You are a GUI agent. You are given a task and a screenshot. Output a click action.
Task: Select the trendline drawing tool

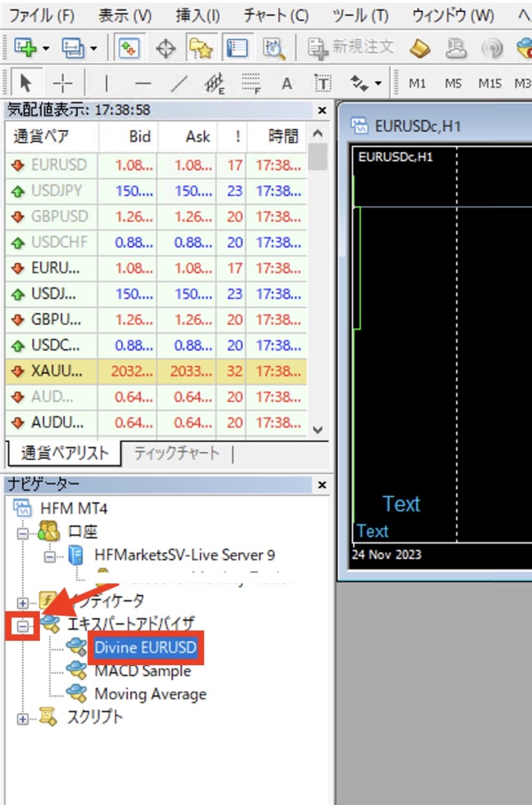pos(179,83)
